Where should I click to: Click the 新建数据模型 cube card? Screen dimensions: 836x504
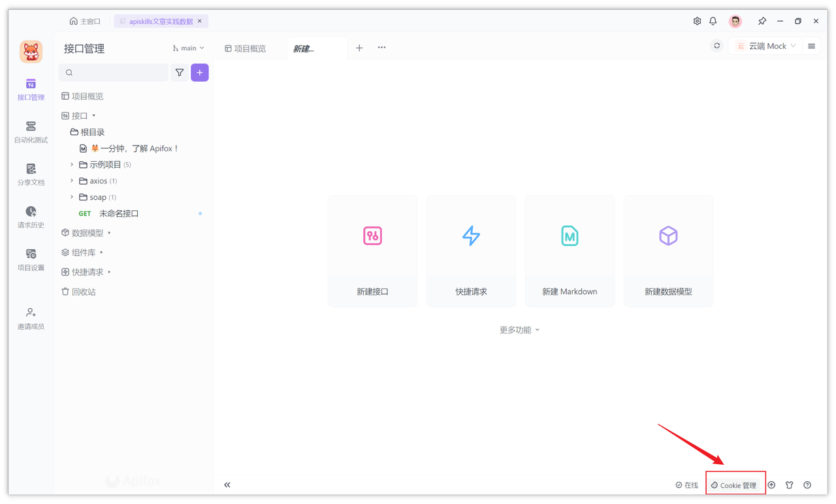(x=668, y=251)
